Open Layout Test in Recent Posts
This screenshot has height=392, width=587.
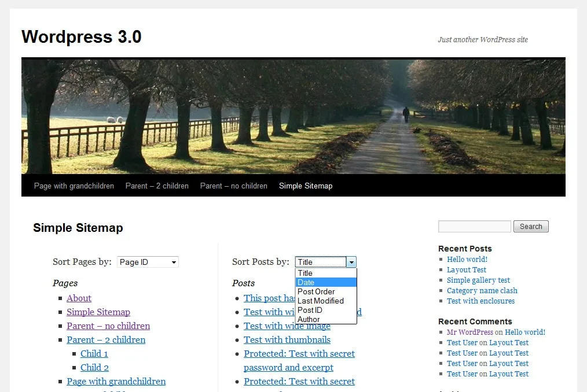coord(467,269)
